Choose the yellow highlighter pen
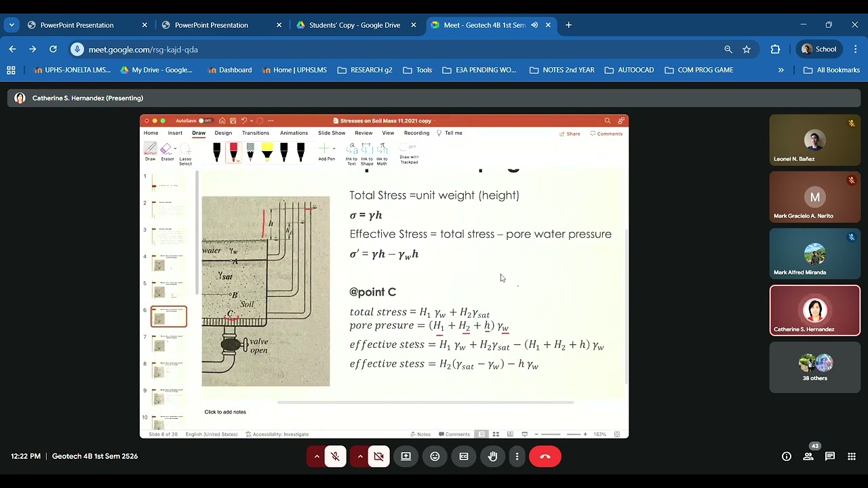868x488 pixels. (x=267, y=152)
